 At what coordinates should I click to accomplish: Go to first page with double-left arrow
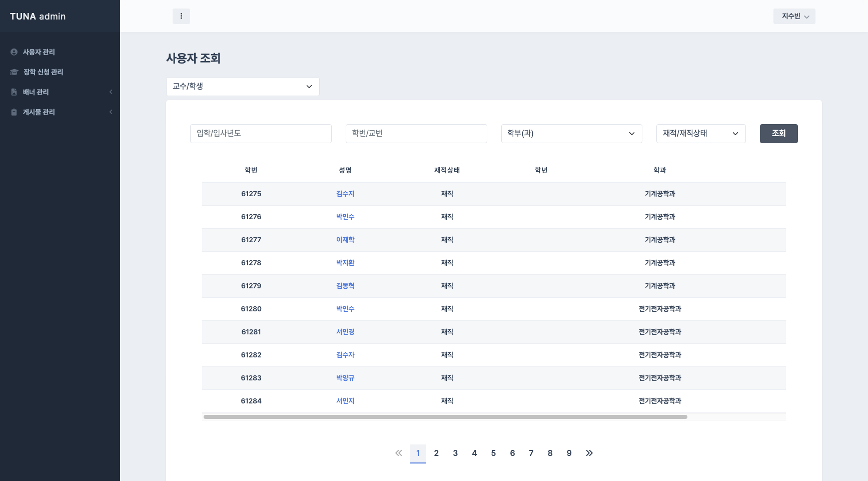pos(399,453)
